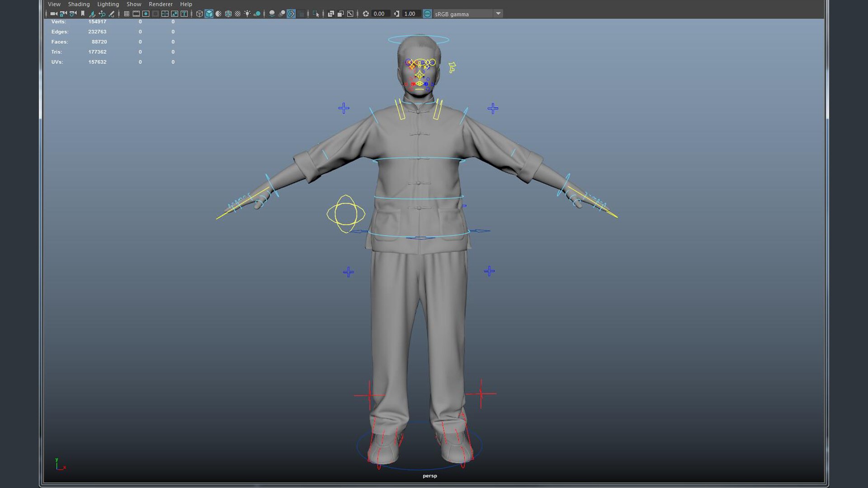This screenshot has width=868, height=488.
Task: Toggle the viewport Grid display
Action: pyautogui.click(x=127, y=14)
